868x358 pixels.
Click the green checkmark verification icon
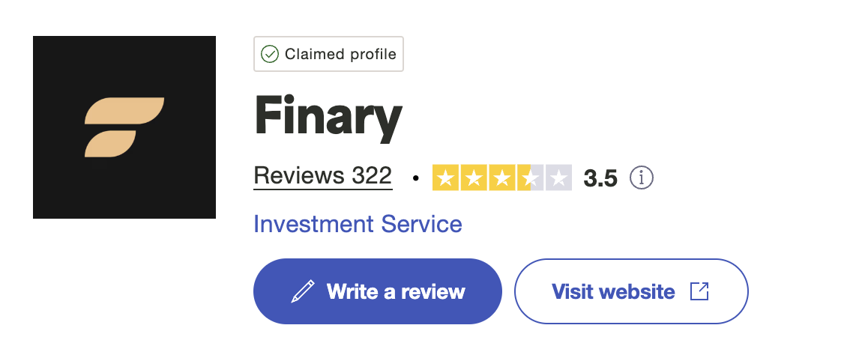[269, 54]
